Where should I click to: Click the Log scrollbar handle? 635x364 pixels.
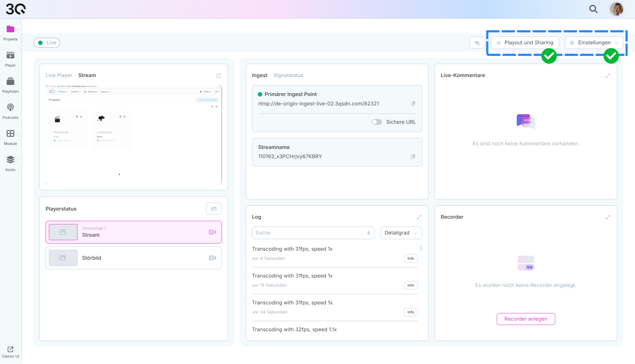(421, 248)
